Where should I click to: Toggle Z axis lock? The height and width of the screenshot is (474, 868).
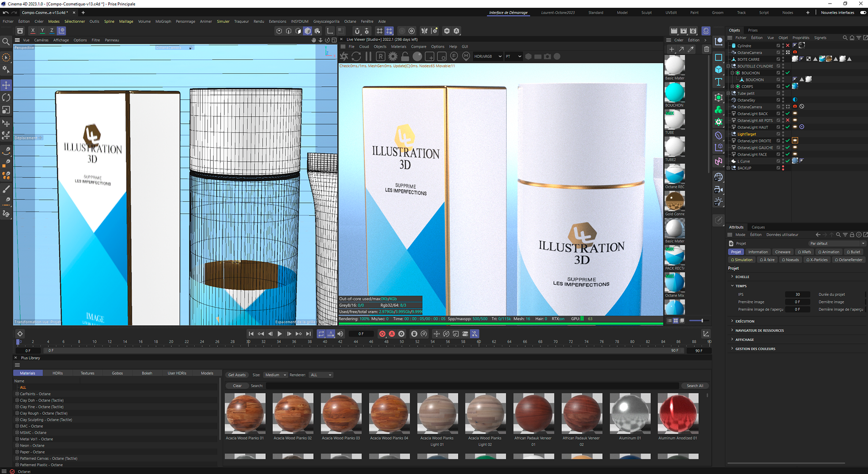52,31
